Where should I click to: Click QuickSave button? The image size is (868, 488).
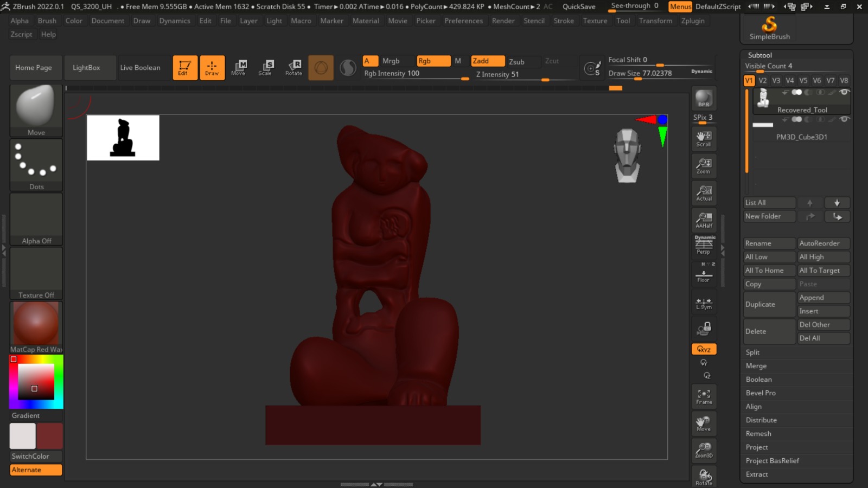point(579,7)
